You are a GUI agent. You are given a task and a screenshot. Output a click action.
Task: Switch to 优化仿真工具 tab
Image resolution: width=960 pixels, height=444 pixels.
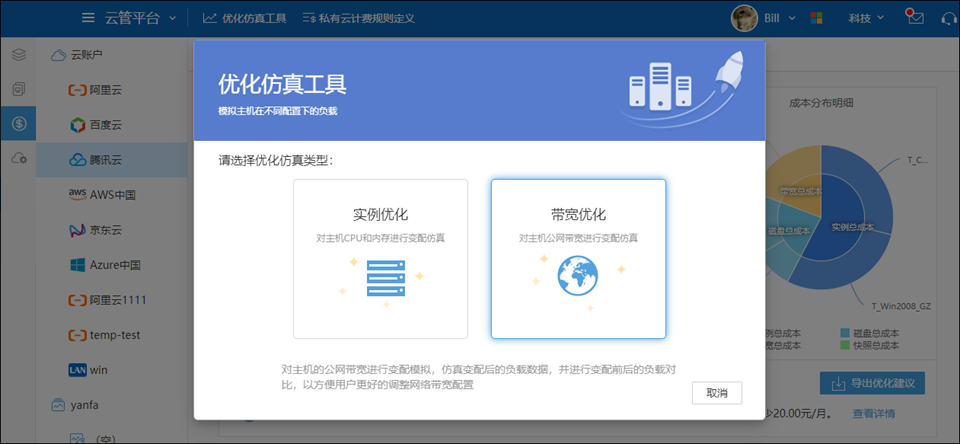pos(244,18)
